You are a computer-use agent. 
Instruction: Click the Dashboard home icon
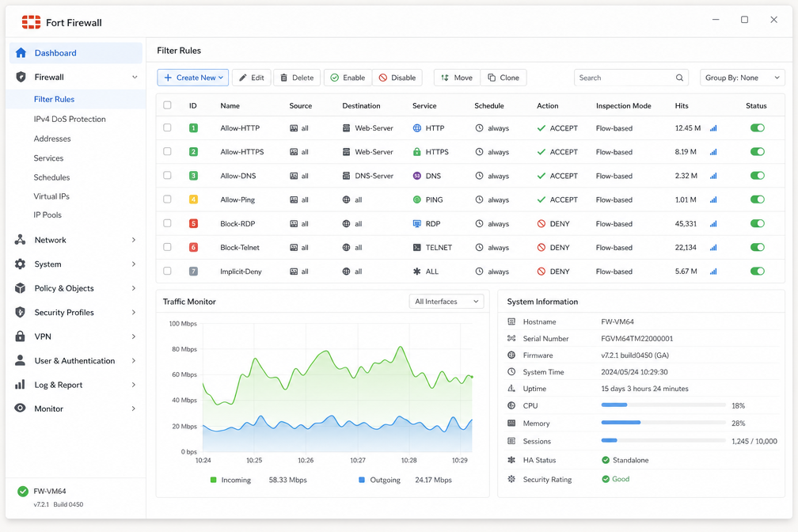coord(21,53)
